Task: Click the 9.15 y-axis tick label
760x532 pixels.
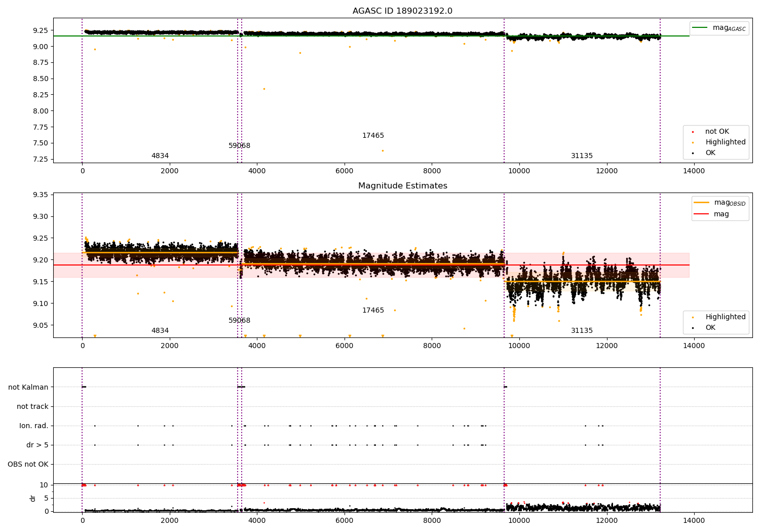Action: (x=40, y=282)
